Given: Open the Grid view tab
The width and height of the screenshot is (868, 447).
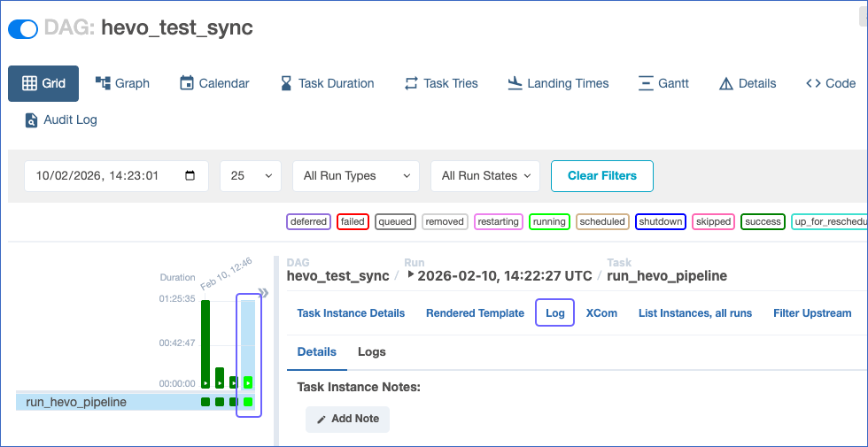Looking at the screenshot, I should pos(43,83).
